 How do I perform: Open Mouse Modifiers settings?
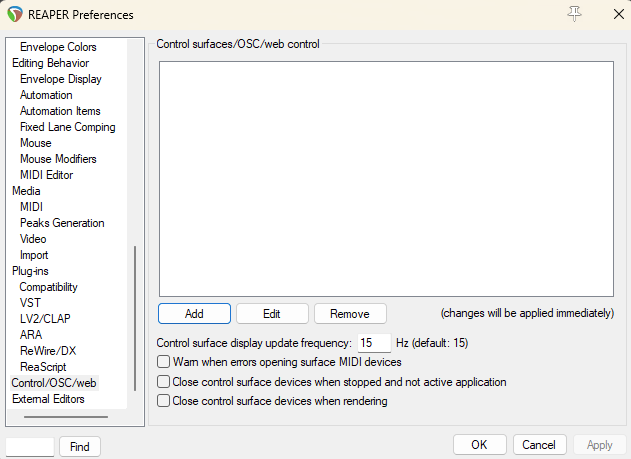58,159
